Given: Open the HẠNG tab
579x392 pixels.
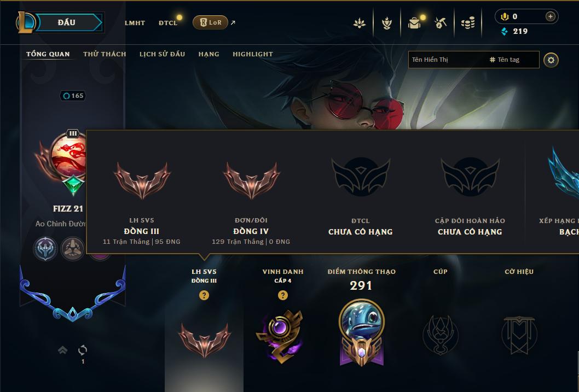Looking at the screenshot, I should pos(209,54).
